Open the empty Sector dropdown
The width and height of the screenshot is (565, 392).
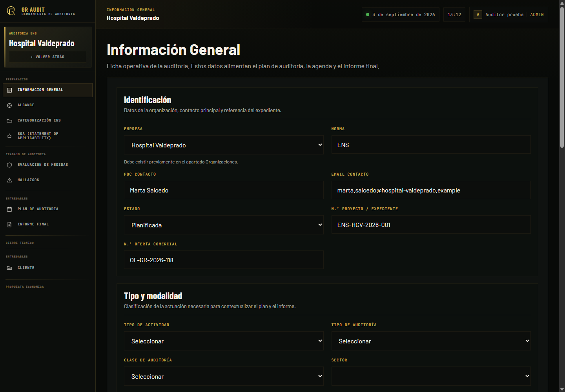tap(431, 376)
